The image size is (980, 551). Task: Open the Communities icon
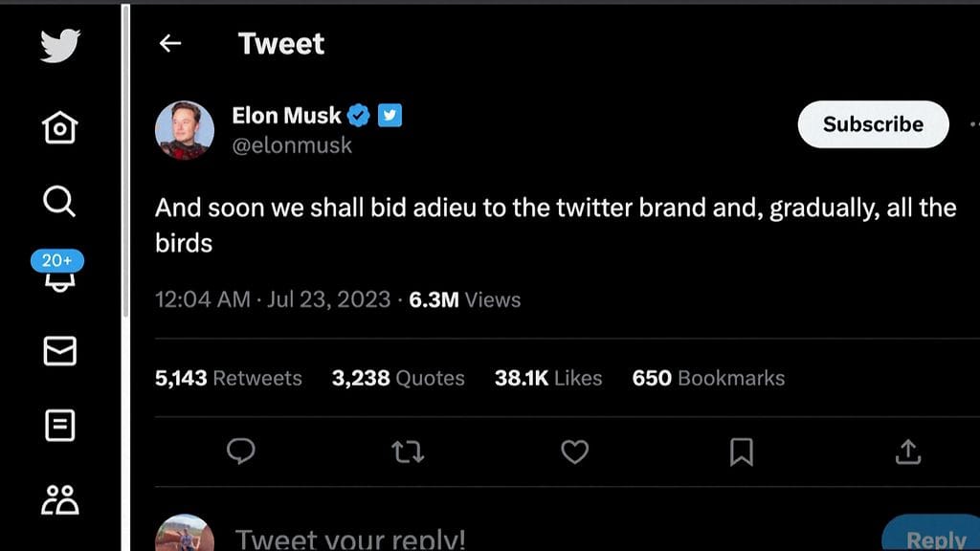59,497
